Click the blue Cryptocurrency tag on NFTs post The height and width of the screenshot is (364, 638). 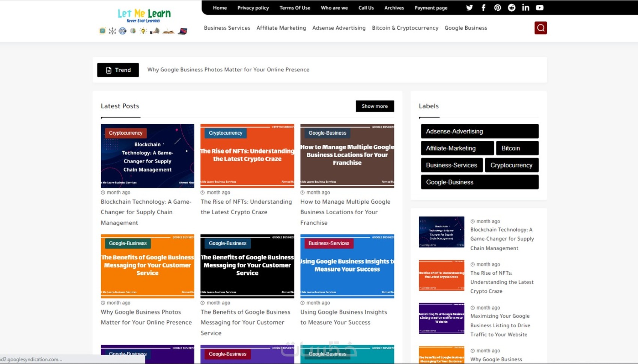226,133
